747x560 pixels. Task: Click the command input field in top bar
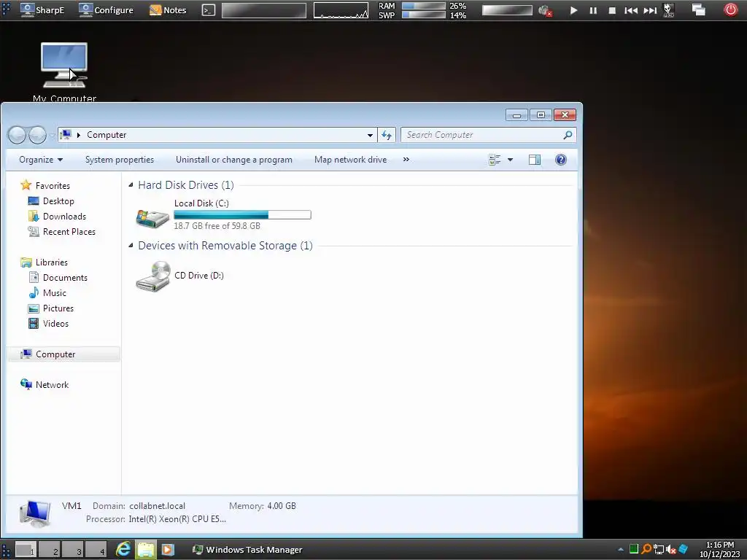point(264,10)
